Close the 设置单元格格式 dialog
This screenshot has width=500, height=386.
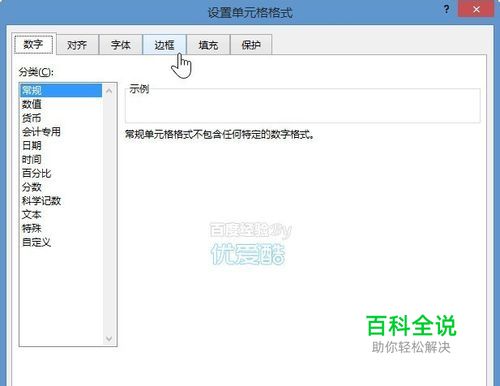[x=476, y=9]
